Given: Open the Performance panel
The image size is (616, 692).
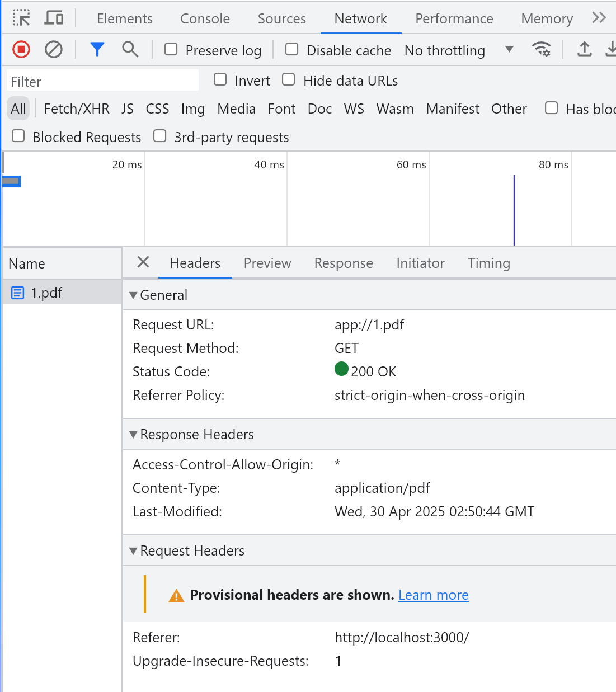Looking at the screenshot, I should pyautogui.click(x=454, y=18).
